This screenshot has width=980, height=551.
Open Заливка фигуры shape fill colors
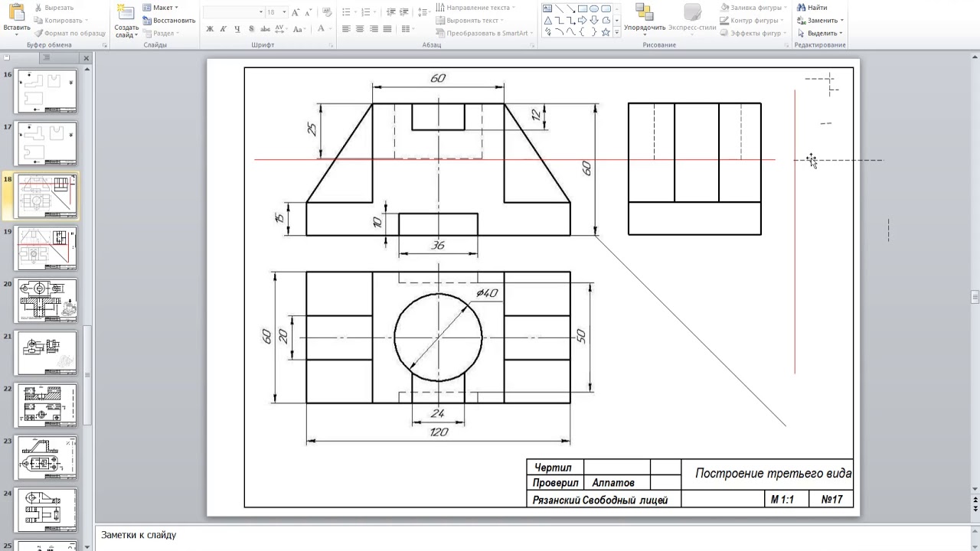[x=754, y=8]
